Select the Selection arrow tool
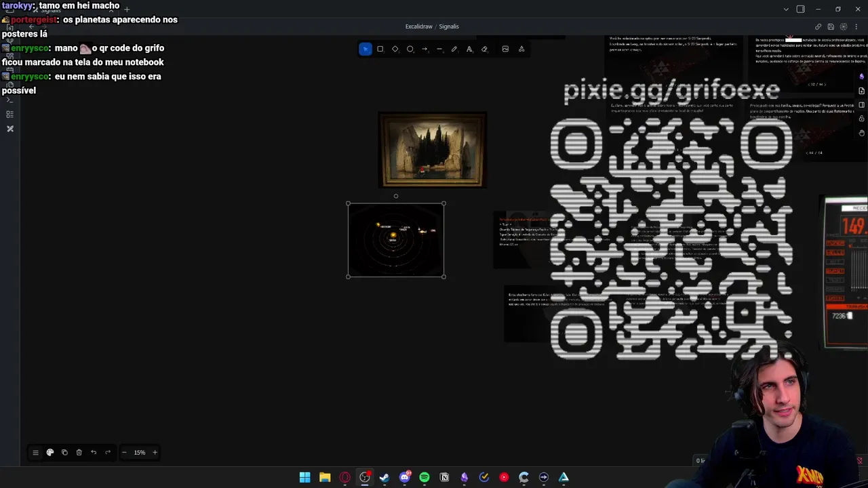This screenshot has width=868, height=488. [366, 49]
